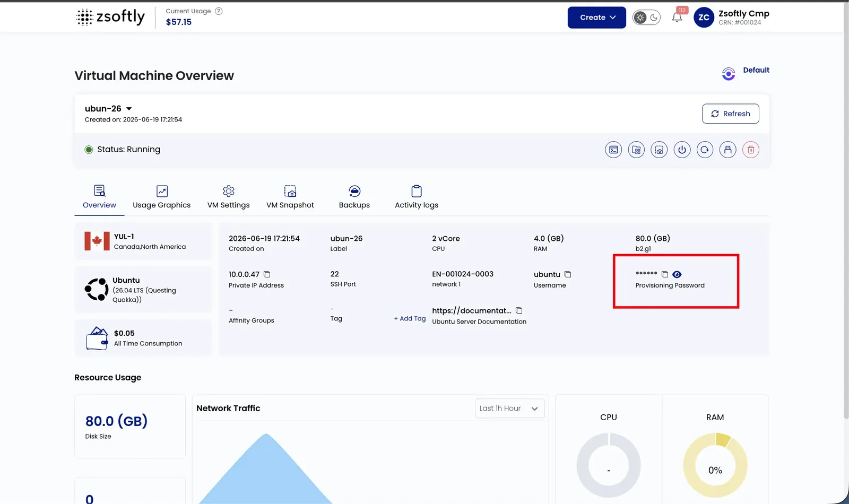Click the Network Traffic chart area
Image resolution: width=849 pixels, height=504 pixels.
[x=370, y=463]
